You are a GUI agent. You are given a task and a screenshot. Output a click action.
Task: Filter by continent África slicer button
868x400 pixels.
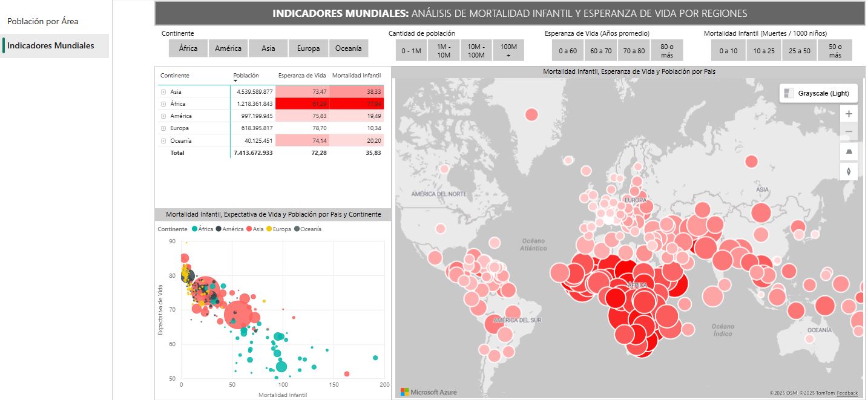click(188, 48)
